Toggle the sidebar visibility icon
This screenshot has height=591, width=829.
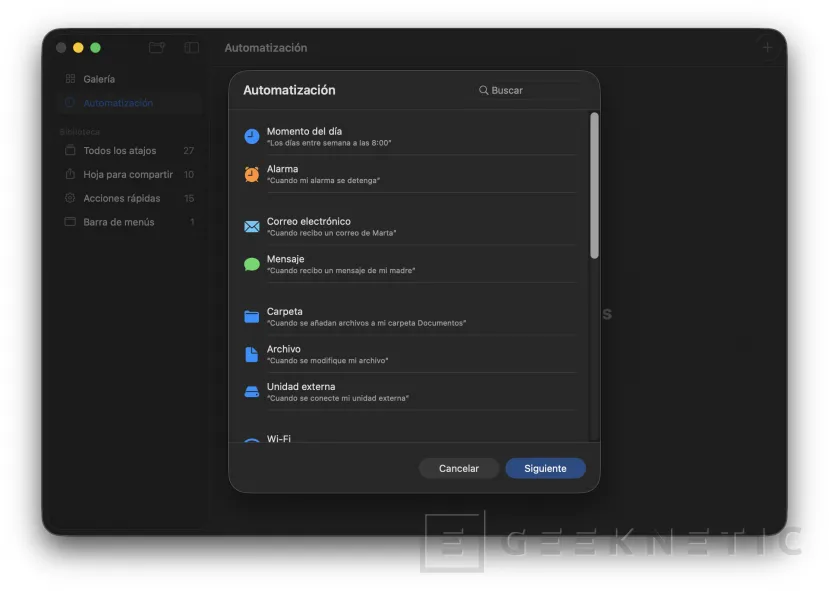coord(191,48)
